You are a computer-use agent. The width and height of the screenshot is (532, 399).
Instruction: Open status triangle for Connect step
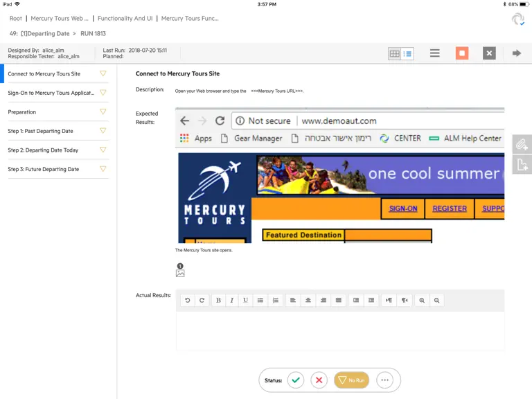tap(103, 73)
